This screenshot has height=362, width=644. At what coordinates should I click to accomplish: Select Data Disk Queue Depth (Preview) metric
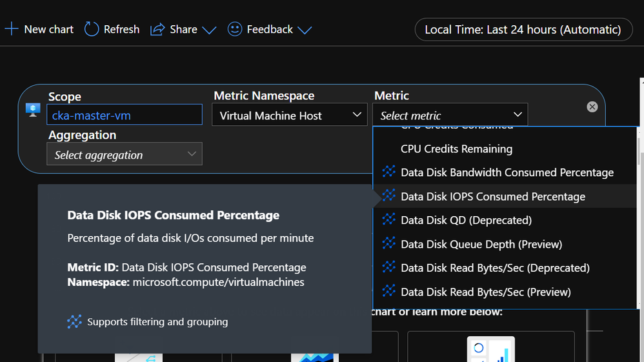(x=505, y=244)
